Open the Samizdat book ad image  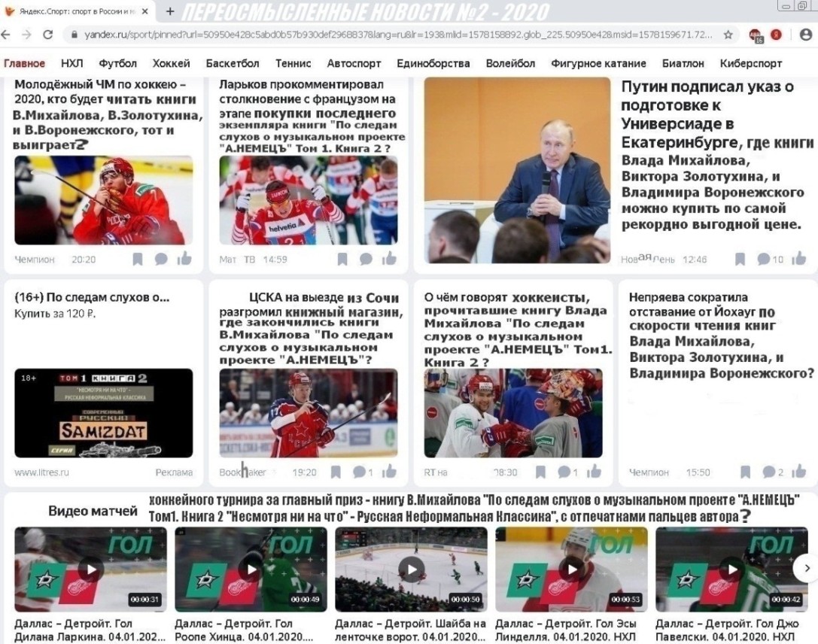[104, 413]
